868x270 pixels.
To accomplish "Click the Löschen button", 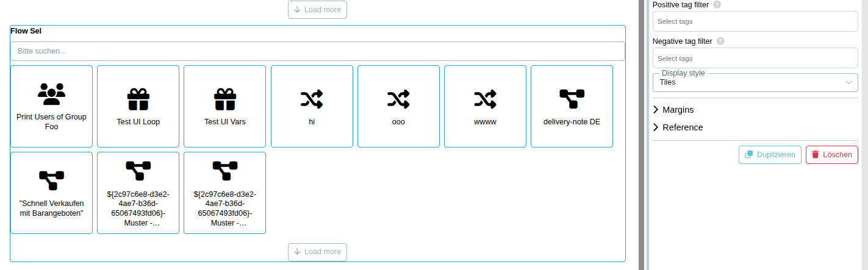I will (832, 155).
